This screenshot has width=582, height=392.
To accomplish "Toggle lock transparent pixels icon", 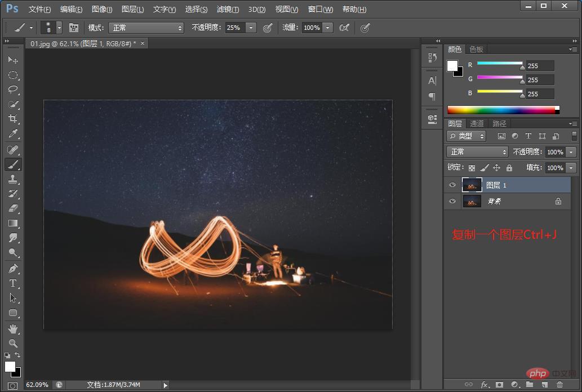I will point(472,168).
